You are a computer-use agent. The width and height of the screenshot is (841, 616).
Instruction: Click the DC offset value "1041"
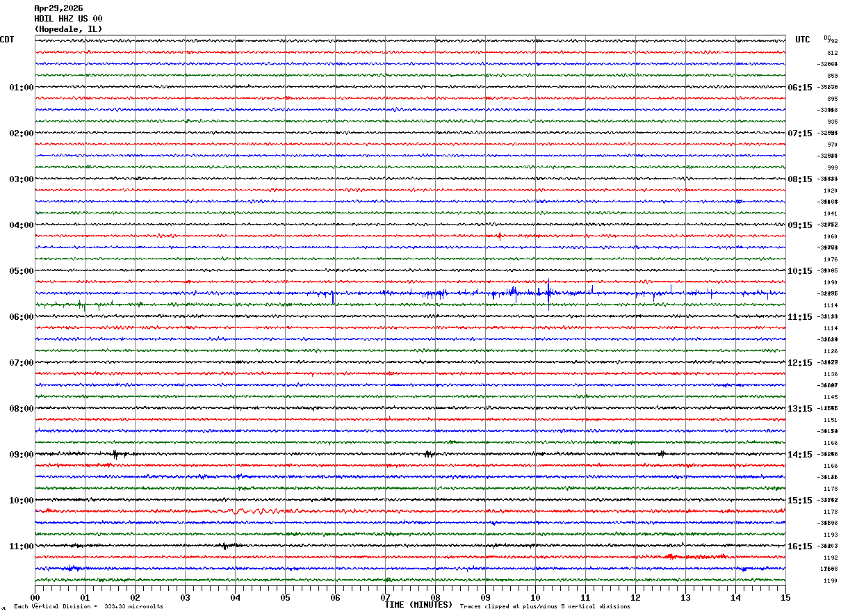pos(831,213)
